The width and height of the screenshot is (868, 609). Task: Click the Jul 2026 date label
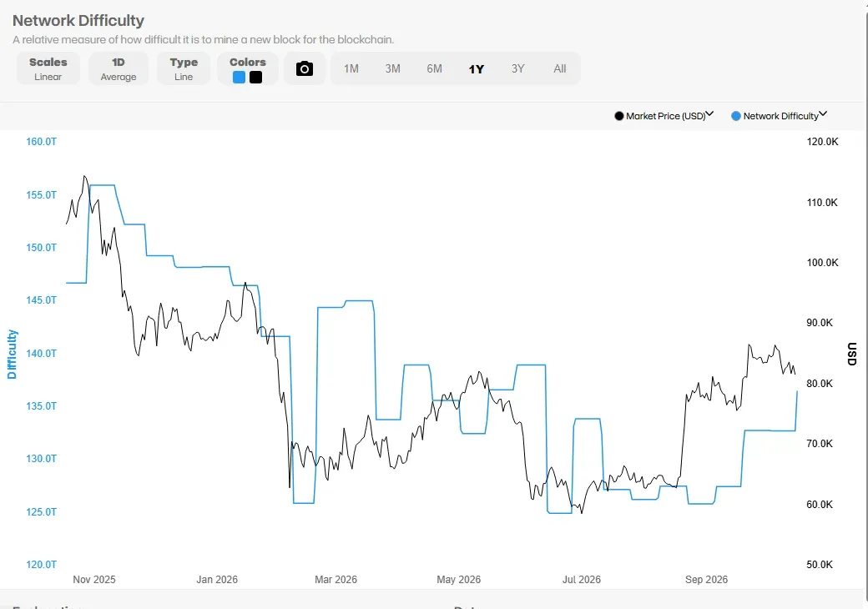coord(581,579)
